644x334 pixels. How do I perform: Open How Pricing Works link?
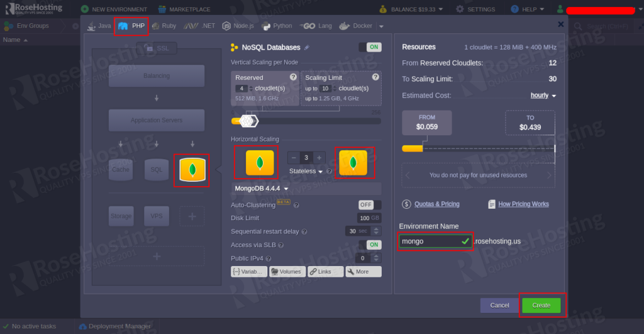(523, 204)
